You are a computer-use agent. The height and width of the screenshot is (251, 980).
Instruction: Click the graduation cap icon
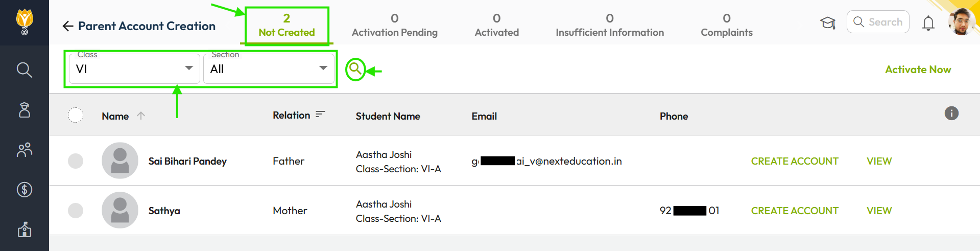(828, 22)
